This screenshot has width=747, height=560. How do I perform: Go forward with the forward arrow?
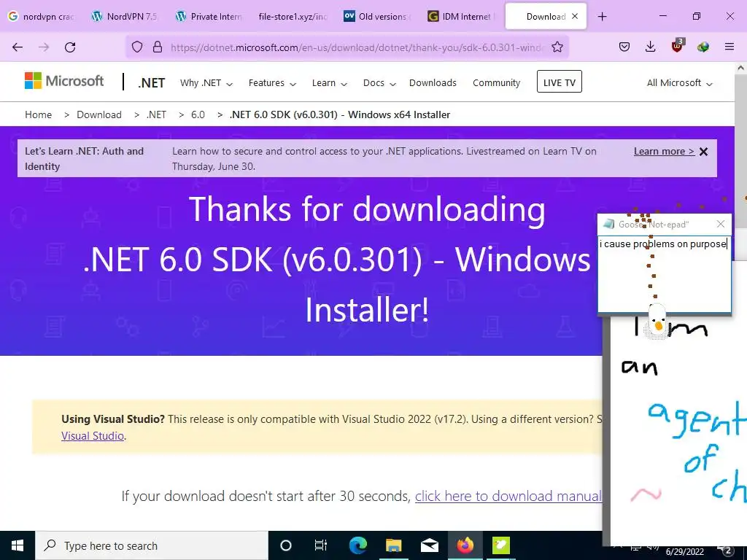(x=44, y=47)
